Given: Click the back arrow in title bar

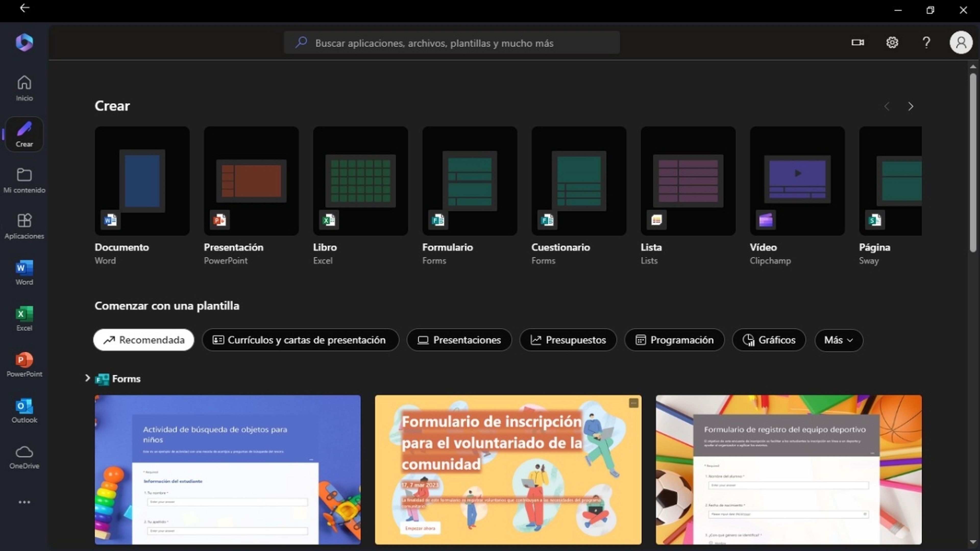Looking at the screenshot, I should [25, 8].
